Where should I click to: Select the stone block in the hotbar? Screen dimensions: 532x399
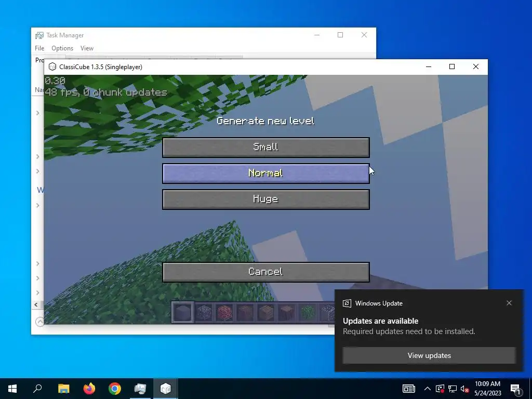182,312
